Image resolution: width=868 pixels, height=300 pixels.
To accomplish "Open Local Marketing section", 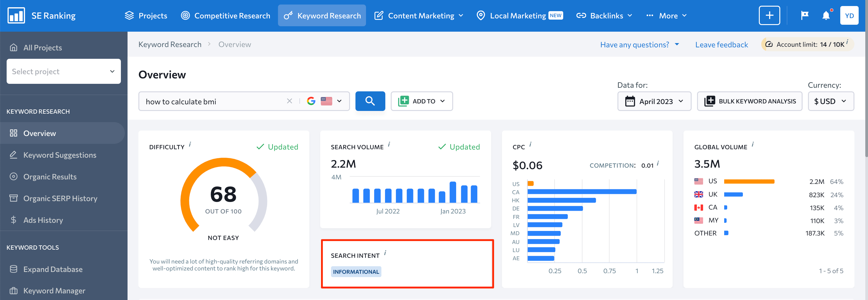I will click(x=519, y=15).
